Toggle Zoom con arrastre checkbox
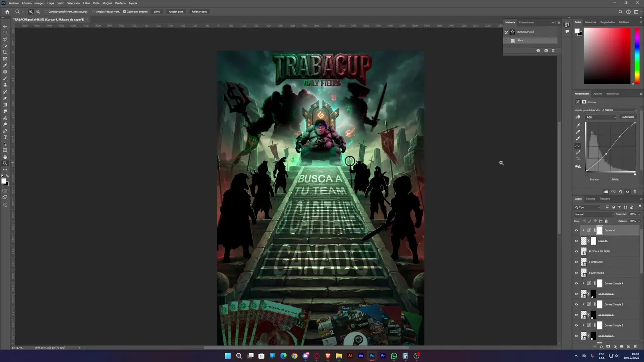 click(x=125, y=11)
